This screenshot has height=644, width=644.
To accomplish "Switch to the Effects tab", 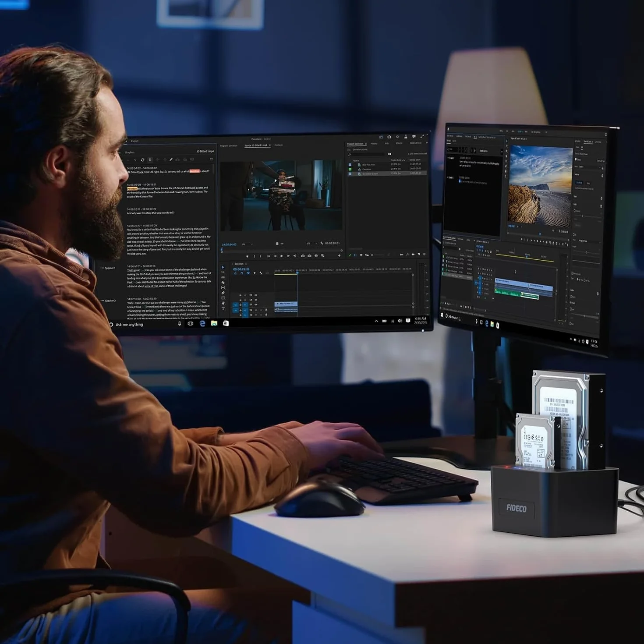I will pos(399,143).
